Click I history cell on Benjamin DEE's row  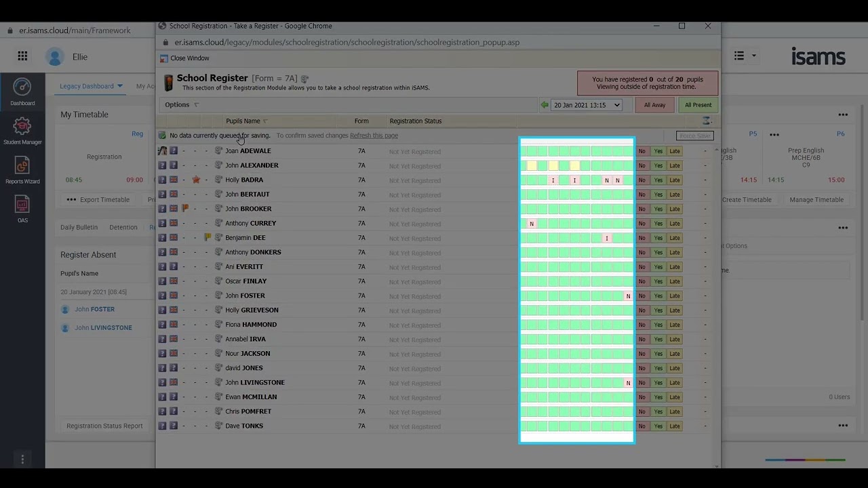[607, 238]
